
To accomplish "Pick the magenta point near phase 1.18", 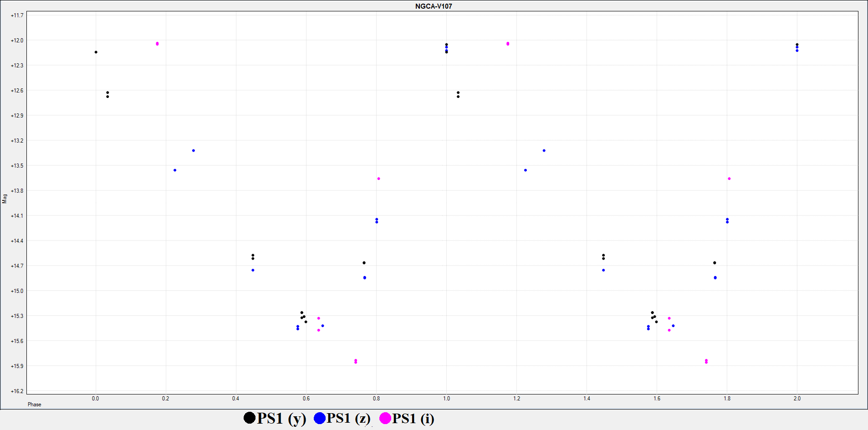I will tap(508, 44).
